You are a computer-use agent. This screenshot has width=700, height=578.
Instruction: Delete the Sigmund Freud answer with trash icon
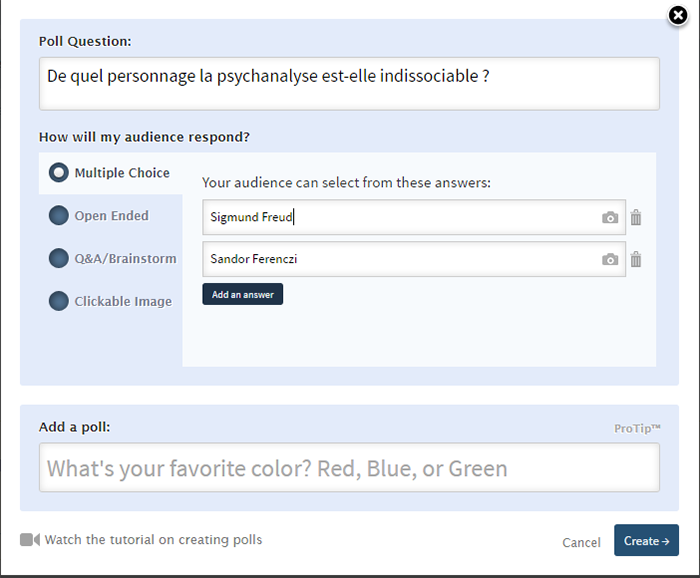636,217
